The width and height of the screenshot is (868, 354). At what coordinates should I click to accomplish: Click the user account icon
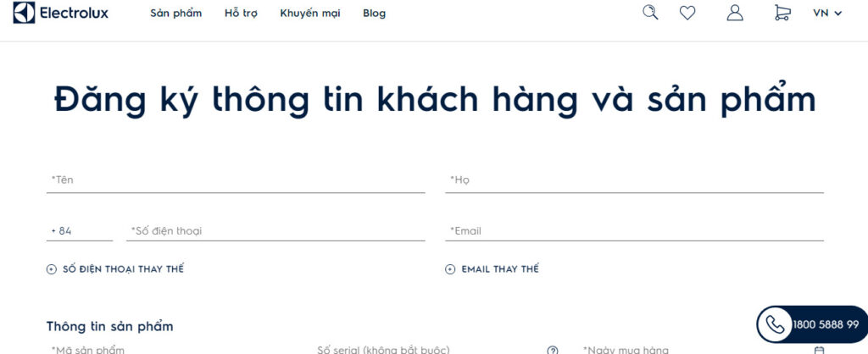[x=735, y=13]
